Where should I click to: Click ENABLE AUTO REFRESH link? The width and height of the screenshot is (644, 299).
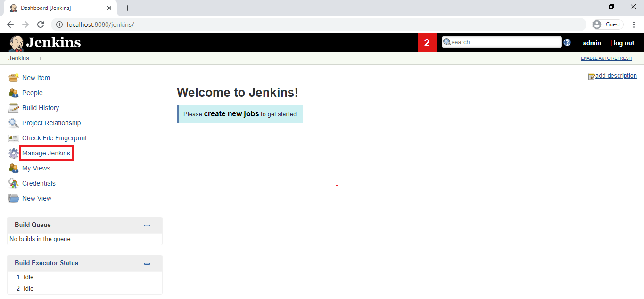pos(606,58)
